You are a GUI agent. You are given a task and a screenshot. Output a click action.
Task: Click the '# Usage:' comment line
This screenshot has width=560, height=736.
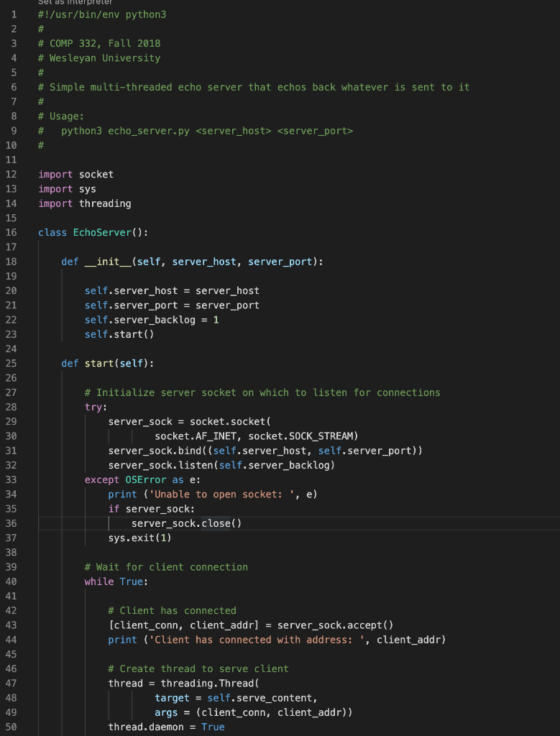click(61, 116)
